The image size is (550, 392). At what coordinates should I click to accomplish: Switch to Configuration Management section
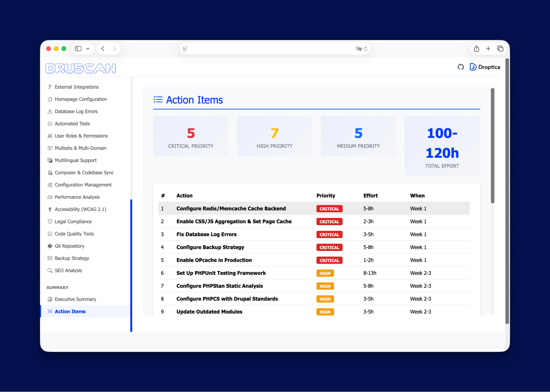(83, 185)
